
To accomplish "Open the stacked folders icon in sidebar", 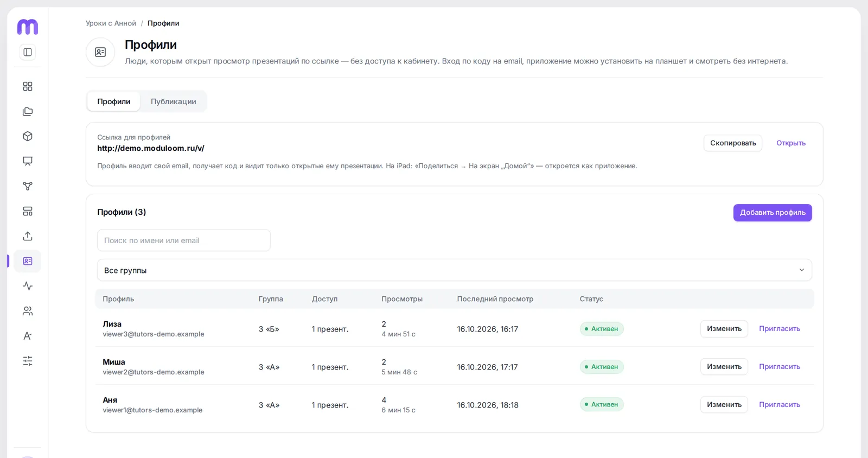I will click(x=28, y=111).
